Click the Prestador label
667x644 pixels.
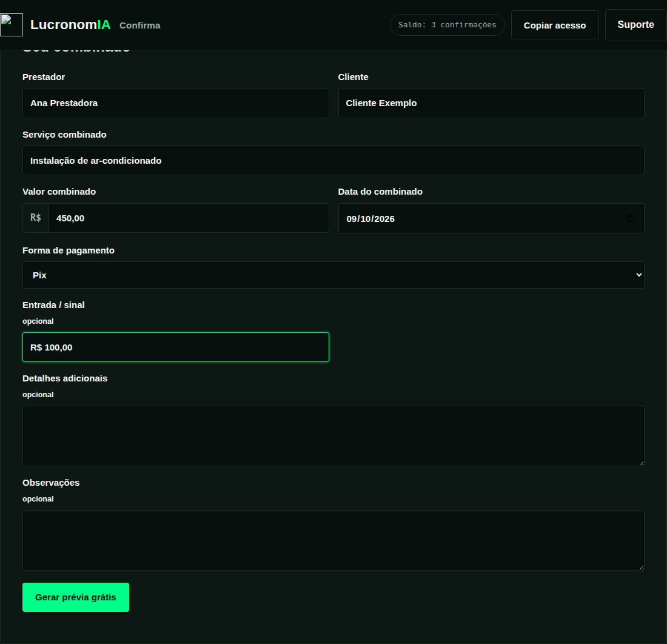click(x=44, y=77)
